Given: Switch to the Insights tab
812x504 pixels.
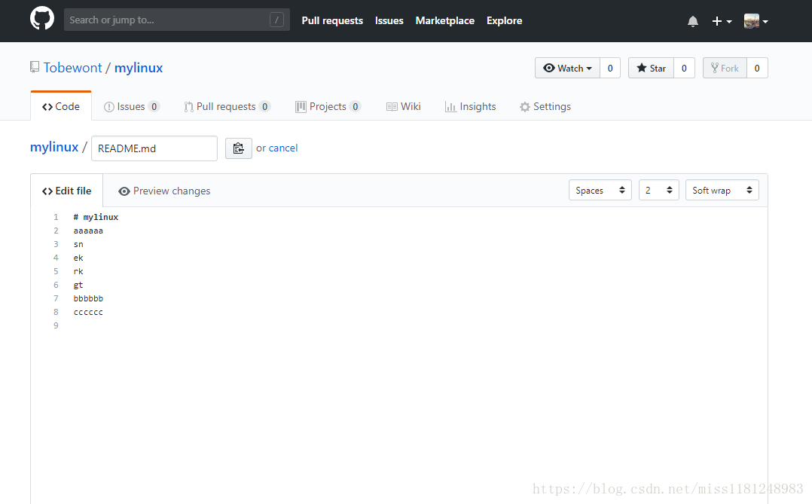Looking at the screenshot, I should pyautogui.click(x=470, y=106).
